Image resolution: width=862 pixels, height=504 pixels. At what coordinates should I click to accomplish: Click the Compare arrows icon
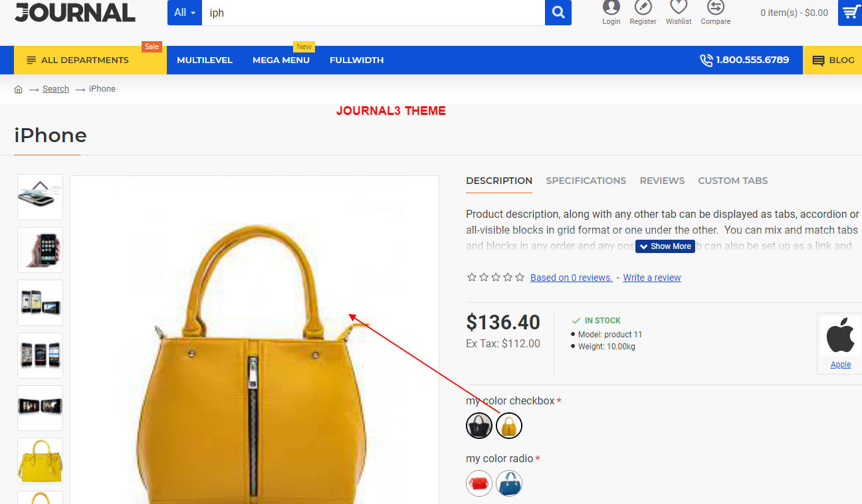715,7
